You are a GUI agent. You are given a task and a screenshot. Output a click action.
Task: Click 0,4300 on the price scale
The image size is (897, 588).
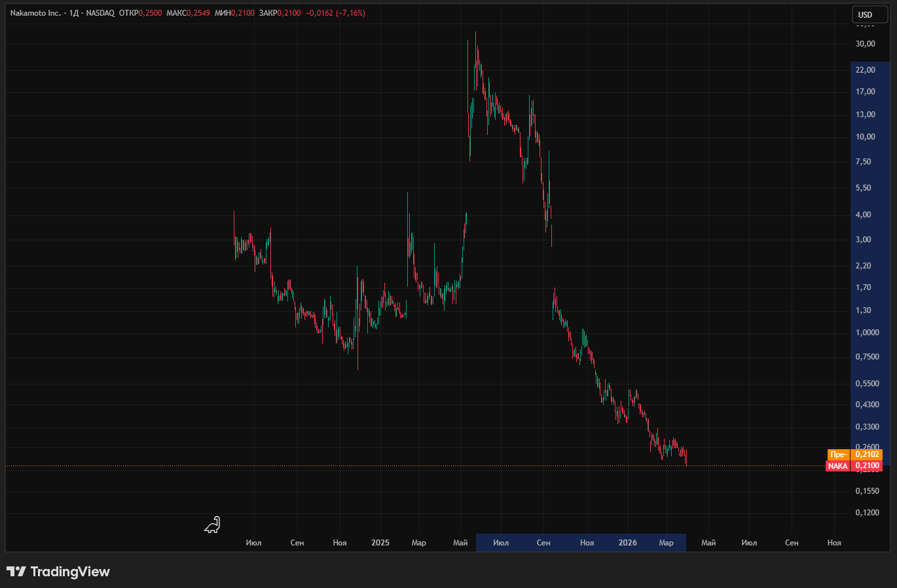[867, 405]
